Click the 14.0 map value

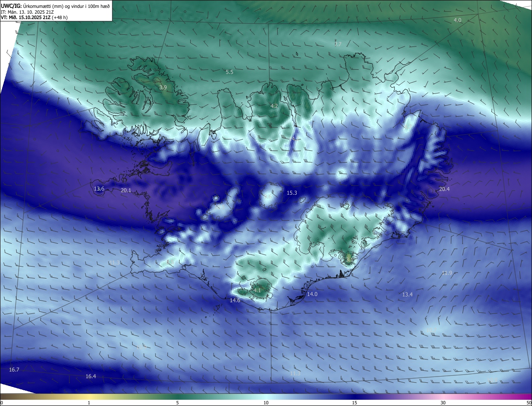tap(312, 294)
